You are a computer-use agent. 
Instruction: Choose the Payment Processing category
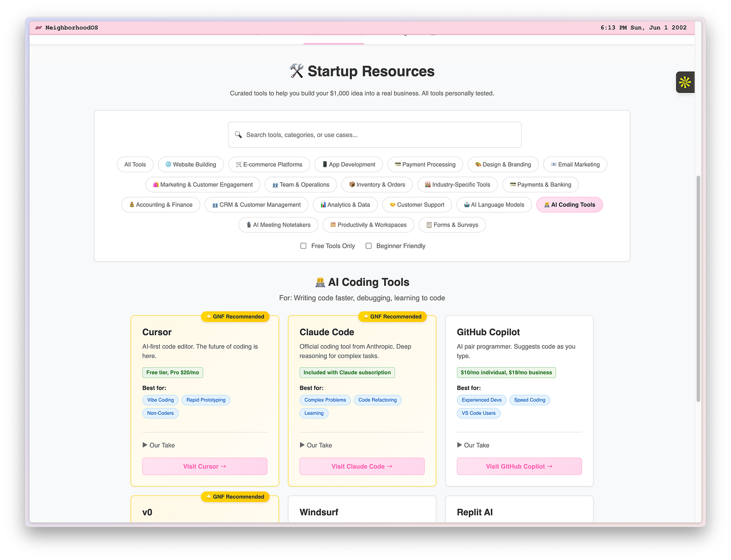point(425,164)
